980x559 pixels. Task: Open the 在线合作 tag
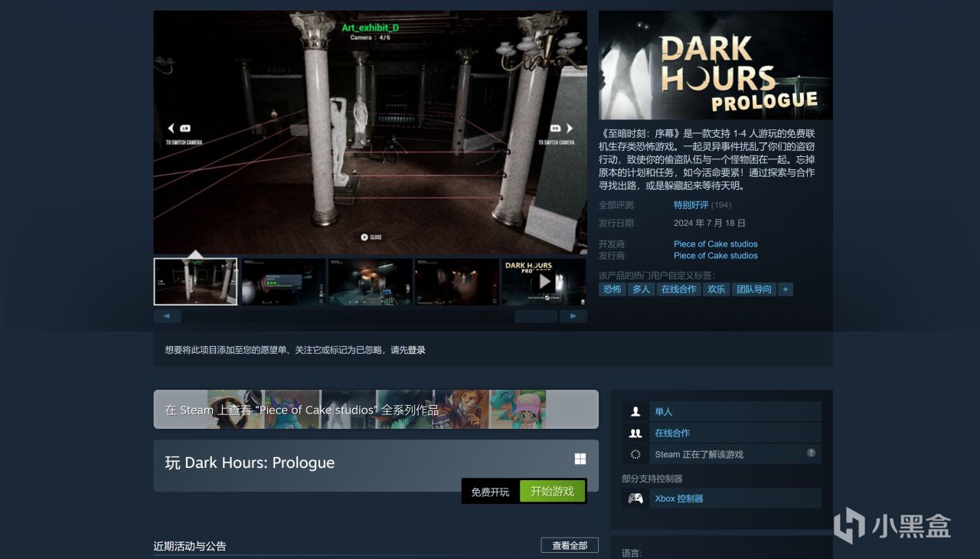click(678, 289)
